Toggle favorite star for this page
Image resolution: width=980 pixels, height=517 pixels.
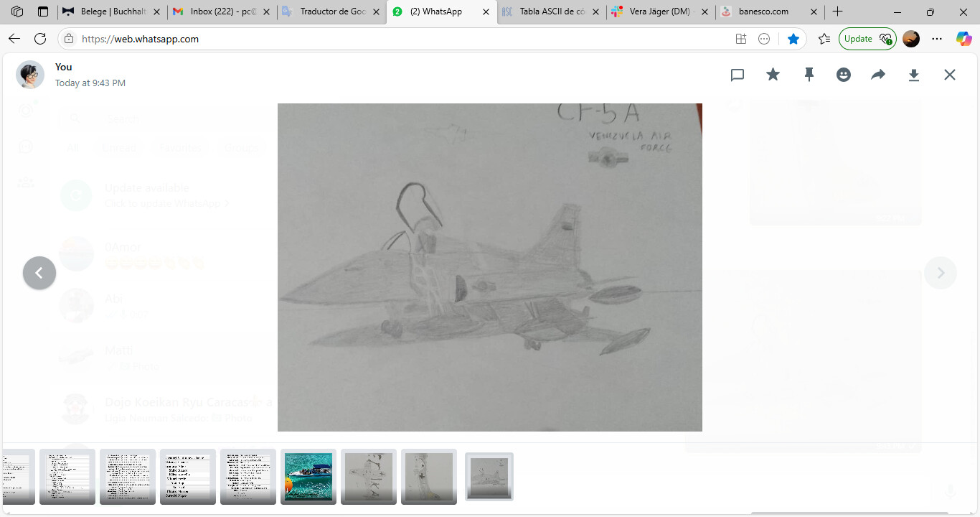click(x=793, y=39)
